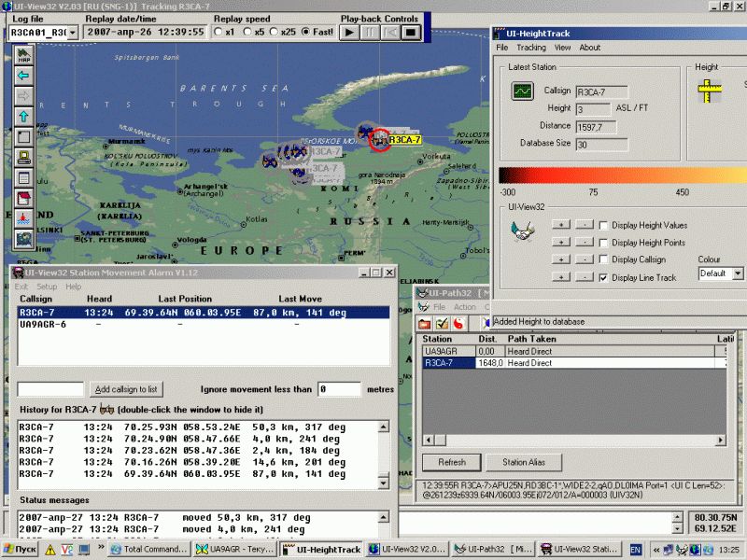
Task: Pause the log replay
Action: pyautogui.click(x=370, y=33)
